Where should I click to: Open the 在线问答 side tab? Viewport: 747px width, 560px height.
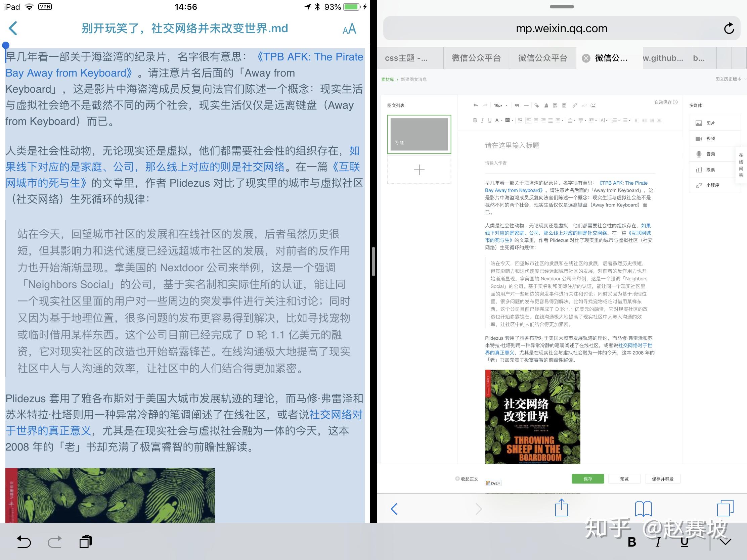(741, 165)
